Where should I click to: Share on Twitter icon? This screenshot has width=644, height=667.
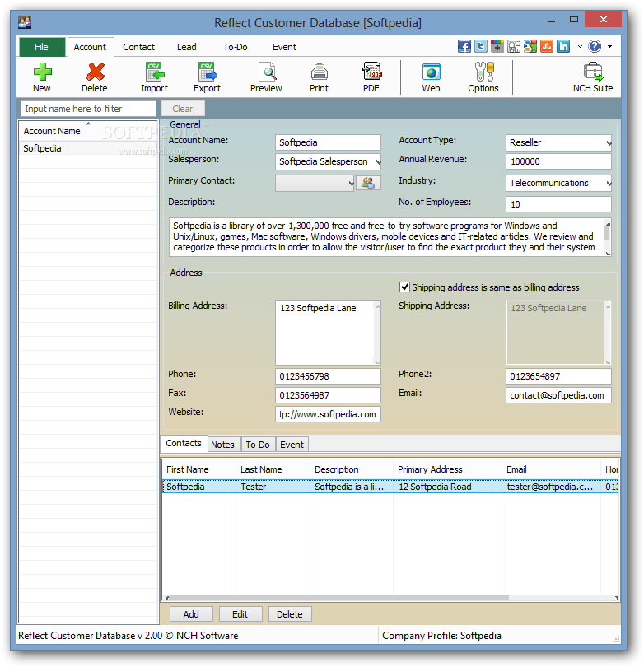click(481, 46)
